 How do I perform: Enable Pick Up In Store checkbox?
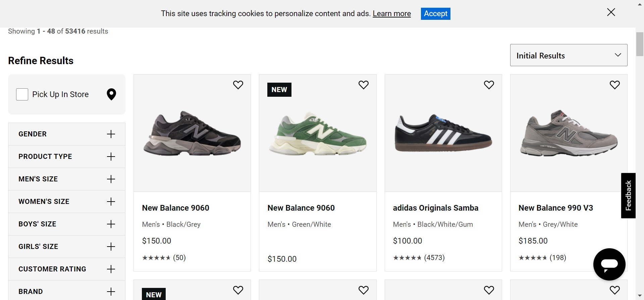(x=22, y=94)
